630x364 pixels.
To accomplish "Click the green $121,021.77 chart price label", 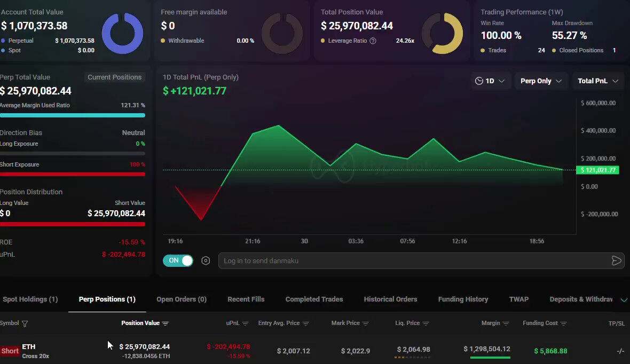I will coord(597,170).
